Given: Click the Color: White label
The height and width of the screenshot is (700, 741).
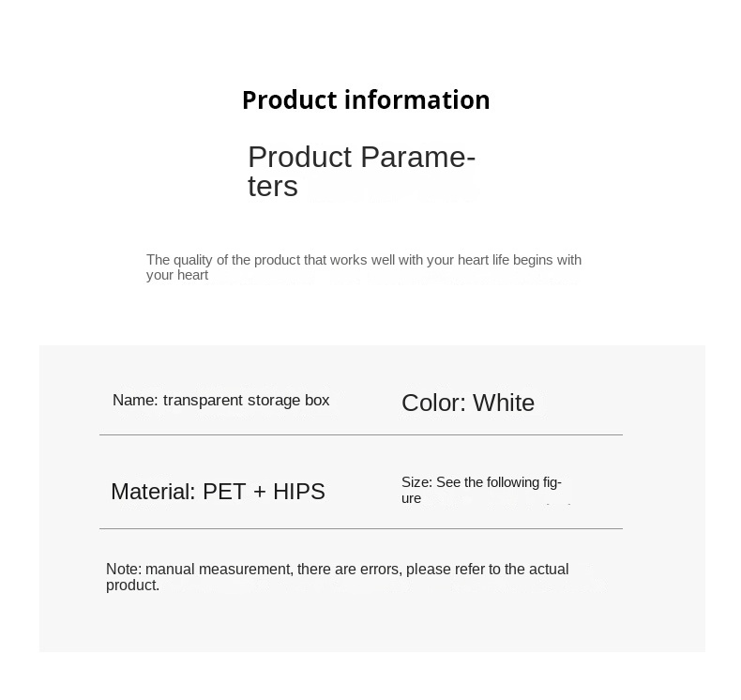Looking at the screenshot, I should [x=468, y=403].
